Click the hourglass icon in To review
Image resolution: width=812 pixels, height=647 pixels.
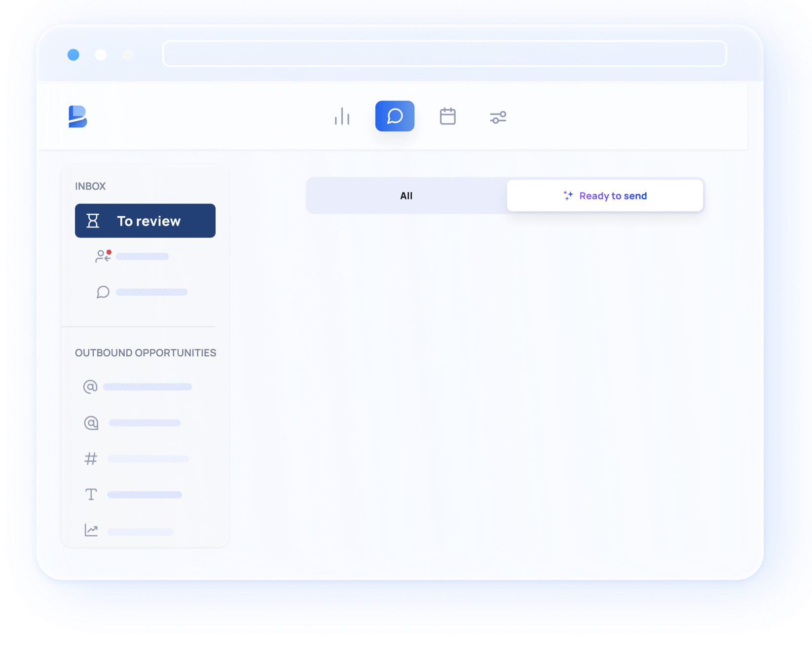pyautogui.click(x=93, y=221)
